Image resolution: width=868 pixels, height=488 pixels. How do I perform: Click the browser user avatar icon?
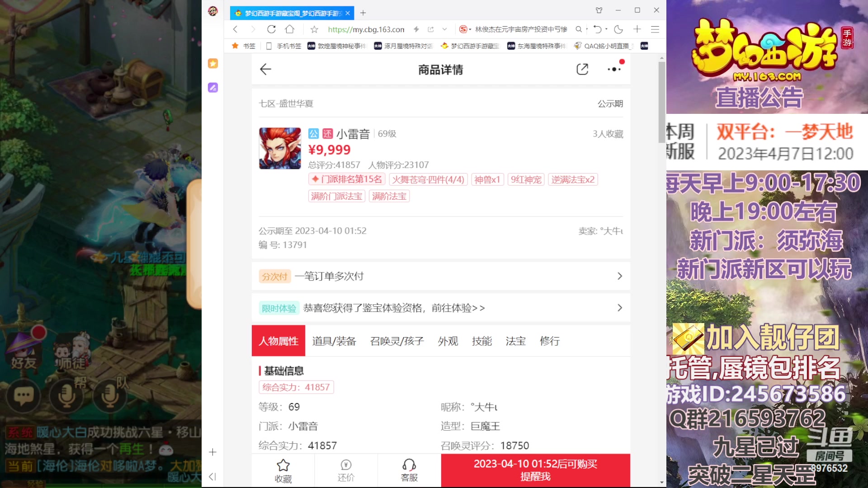pyautogui.click(x=213, y=11)
